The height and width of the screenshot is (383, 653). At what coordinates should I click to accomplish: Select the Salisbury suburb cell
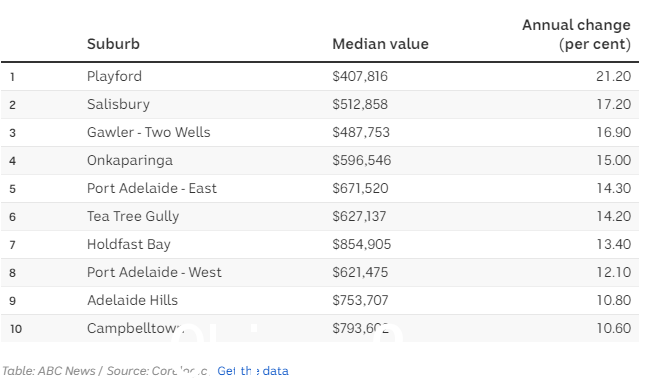[118, 104]
